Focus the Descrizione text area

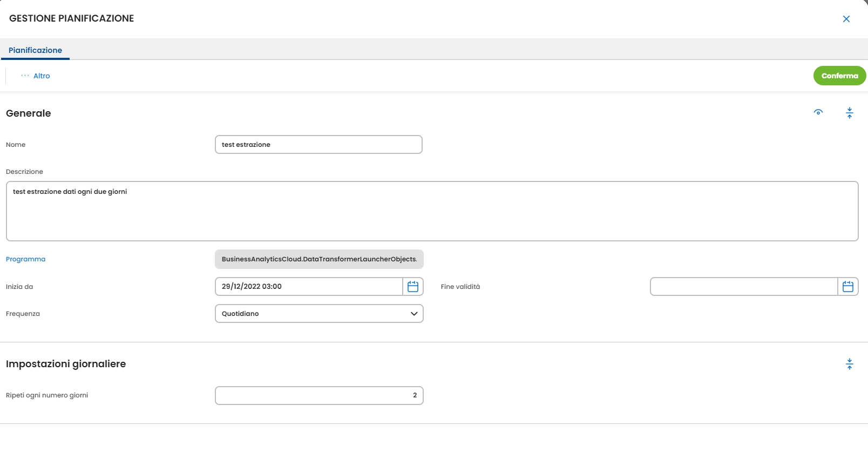(432, 211)
